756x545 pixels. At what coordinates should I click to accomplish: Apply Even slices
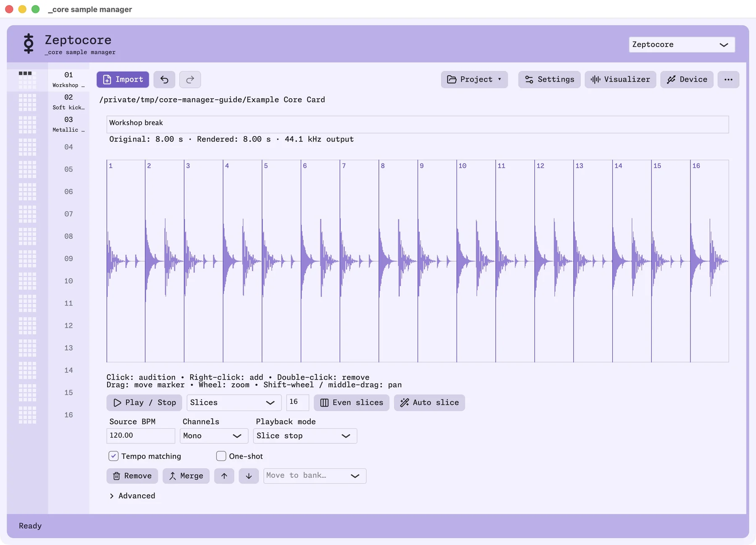click(x=352, y=402)
